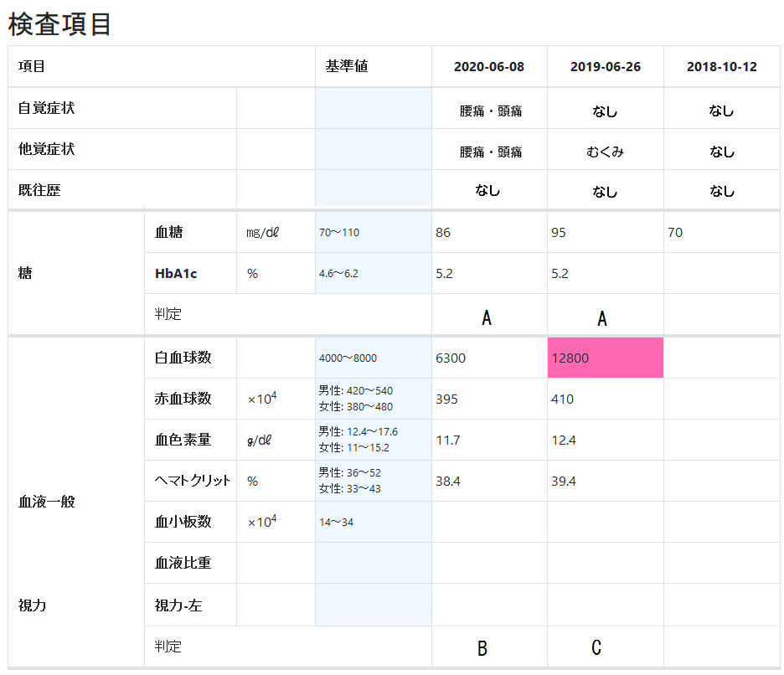Click the 検査項目 page heading

click(x=60, y=24)
